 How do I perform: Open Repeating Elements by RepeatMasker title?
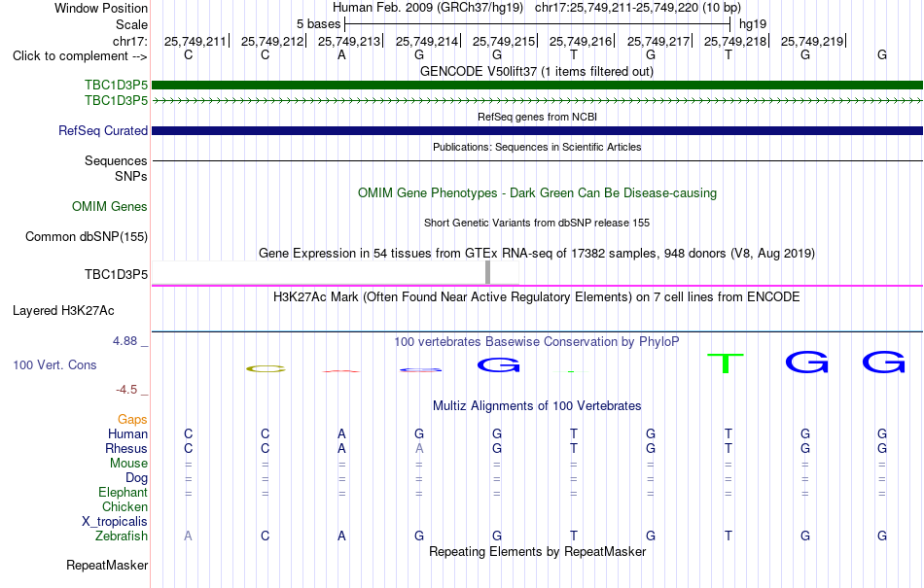pos(537,552)
